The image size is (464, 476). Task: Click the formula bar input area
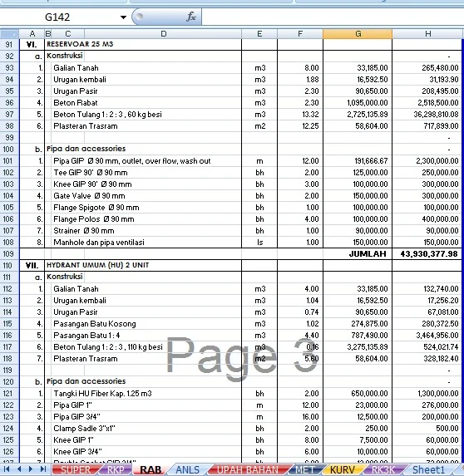click(333, 17)
